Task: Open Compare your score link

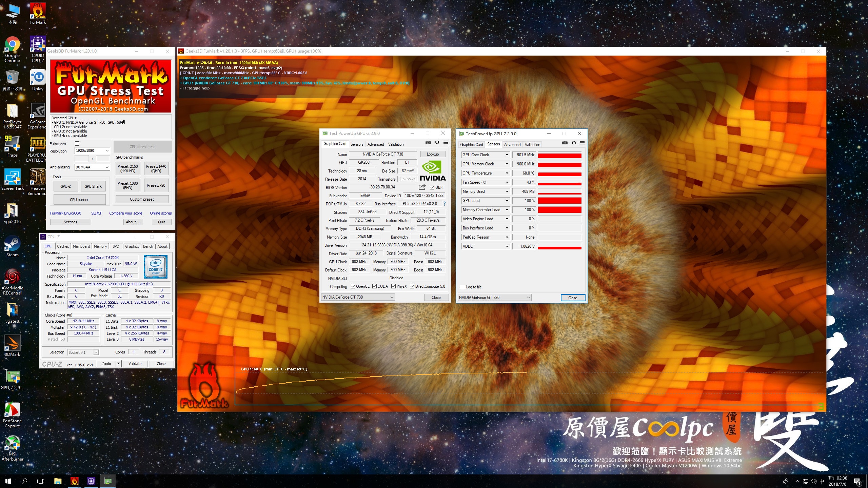Action: tap(125, 213)
